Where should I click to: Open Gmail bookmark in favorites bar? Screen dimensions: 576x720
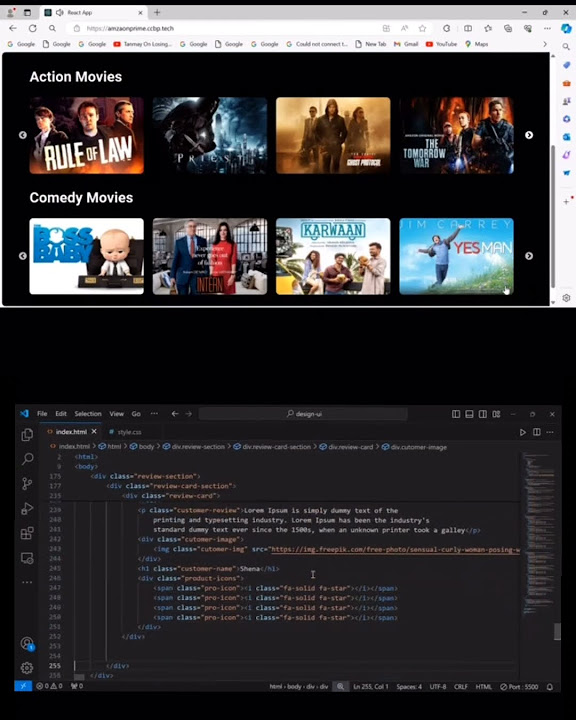coord(406,44)
